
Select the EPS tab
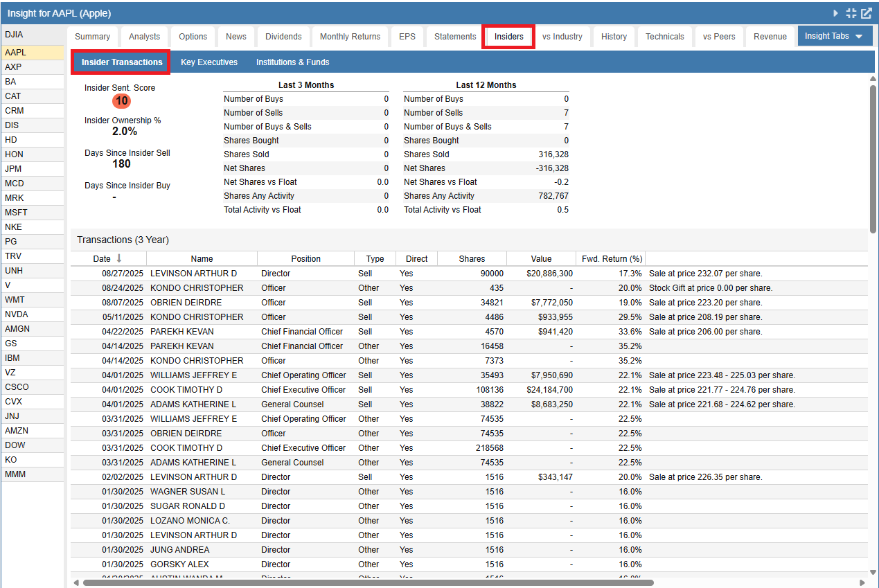(407, 37)
